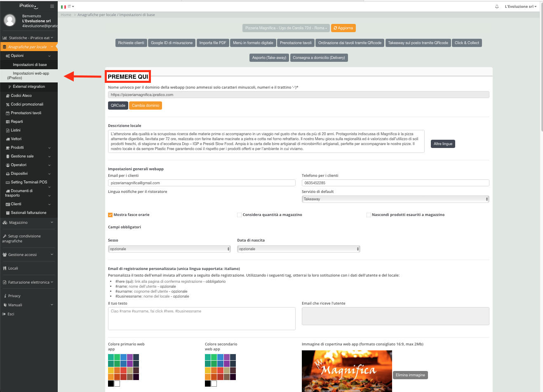Open the Sesso field dropdown
Viewport: 543px width, 392px height.
[x=169, y=249]
